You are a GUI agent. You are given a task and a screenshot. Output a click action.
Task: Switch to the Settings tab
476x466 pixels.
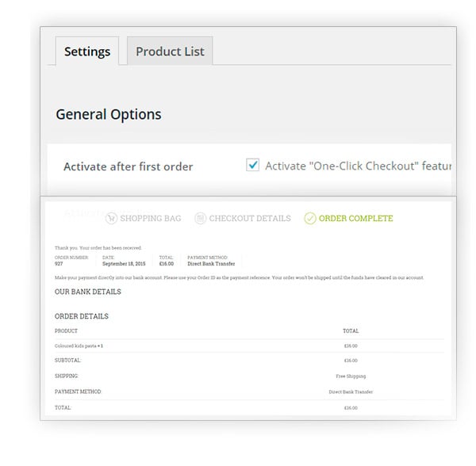click(87, 52)
